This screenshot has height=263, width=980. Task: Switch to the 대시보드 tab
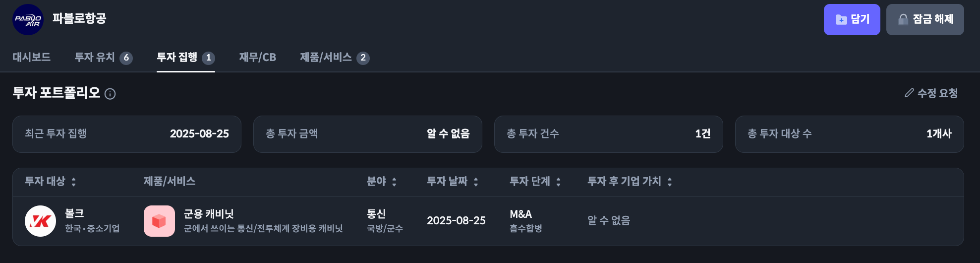pyautogui.click(x=31, y=57)
